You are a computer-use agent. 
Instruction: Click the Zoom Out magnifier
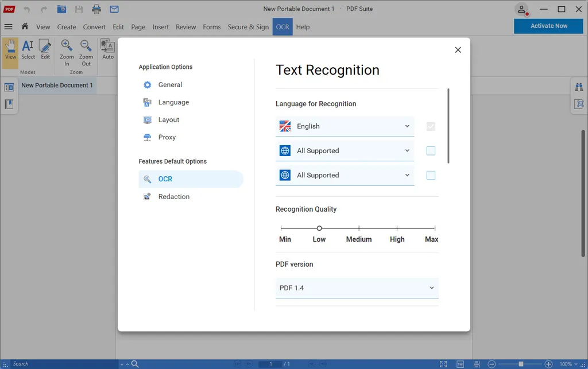point(86,53)
